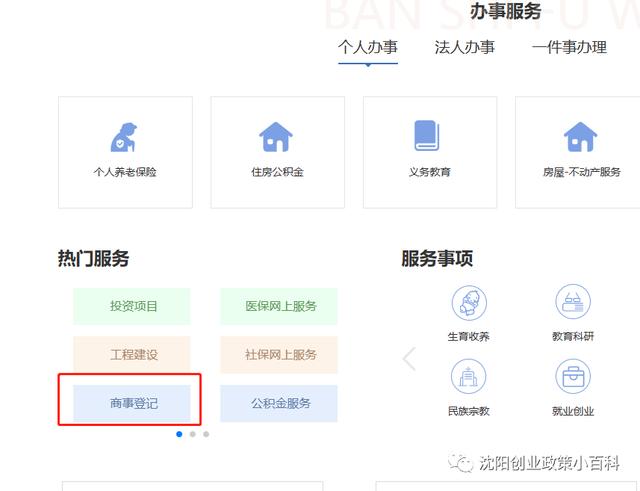The width and height of the screenshot is (640, 491).
Task: Click the 医保网上服务 button
Action: click(x=279, y=307)
